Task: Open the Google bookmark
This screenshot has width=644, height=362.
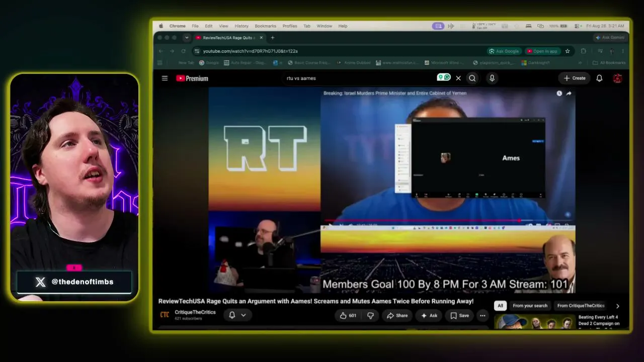Action: point(209,63)
